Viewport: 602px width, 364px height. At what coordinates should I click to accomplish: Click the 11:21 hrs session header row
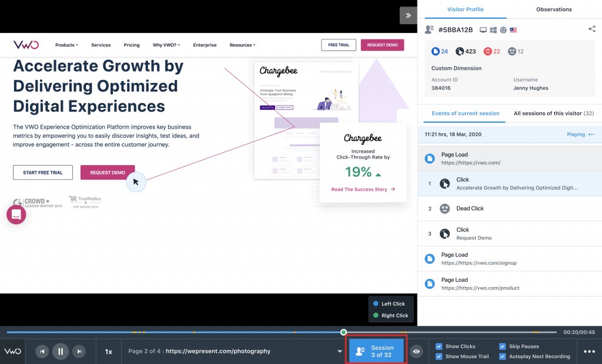point(510,134)
